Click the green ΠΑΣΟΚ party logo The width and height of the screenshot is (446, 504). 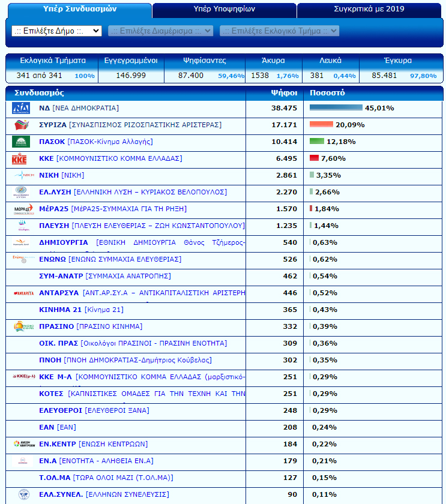coord(21,142)
